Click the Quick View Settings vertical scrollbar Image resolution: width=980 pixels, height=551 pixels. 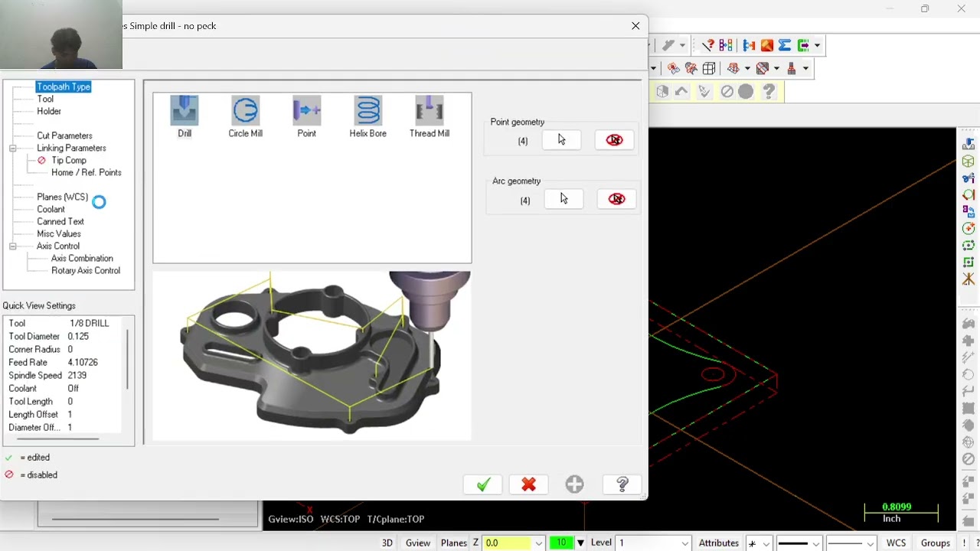(128, 358)
